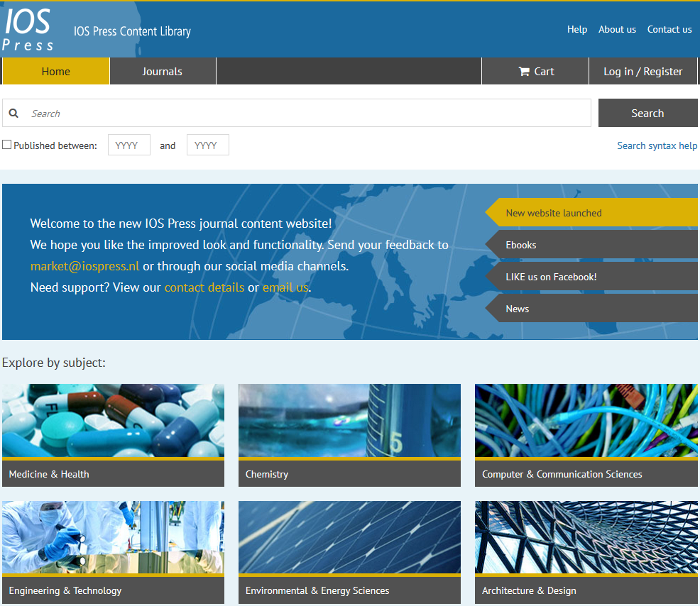Select New website launched banner tab
This screenshot has width=700, height=606.
click(591, 213)
